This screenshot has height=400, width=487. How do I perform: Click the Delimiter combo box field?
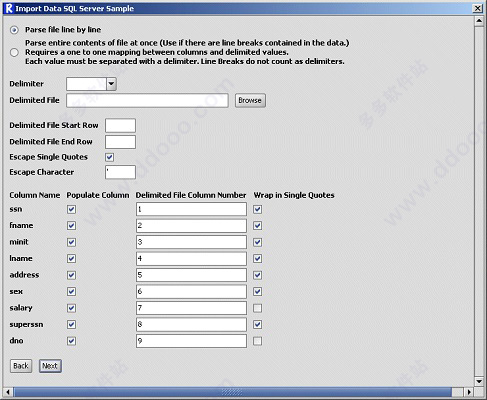click(87, 84)
